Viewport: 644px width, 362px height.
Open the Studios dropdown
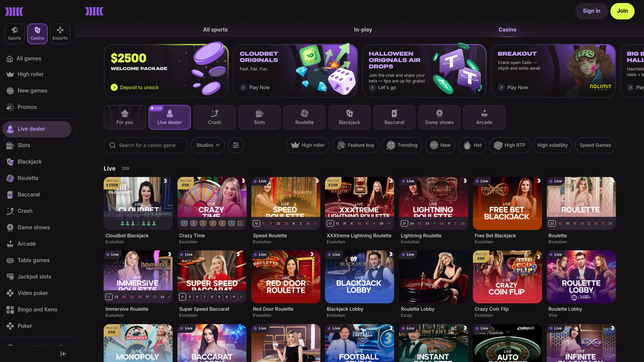(x=207, y=145)
